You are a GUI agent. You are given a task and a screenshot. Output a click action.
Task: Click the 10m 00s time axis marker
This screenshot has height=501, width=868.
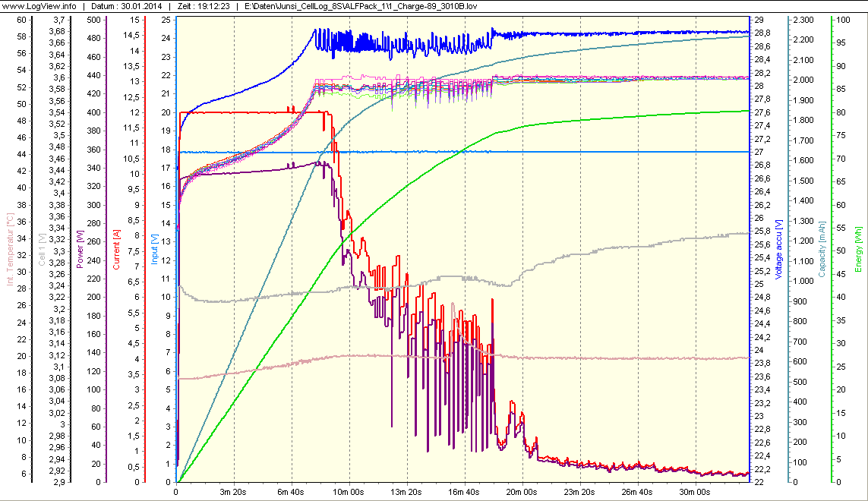[x=349, y=492]
